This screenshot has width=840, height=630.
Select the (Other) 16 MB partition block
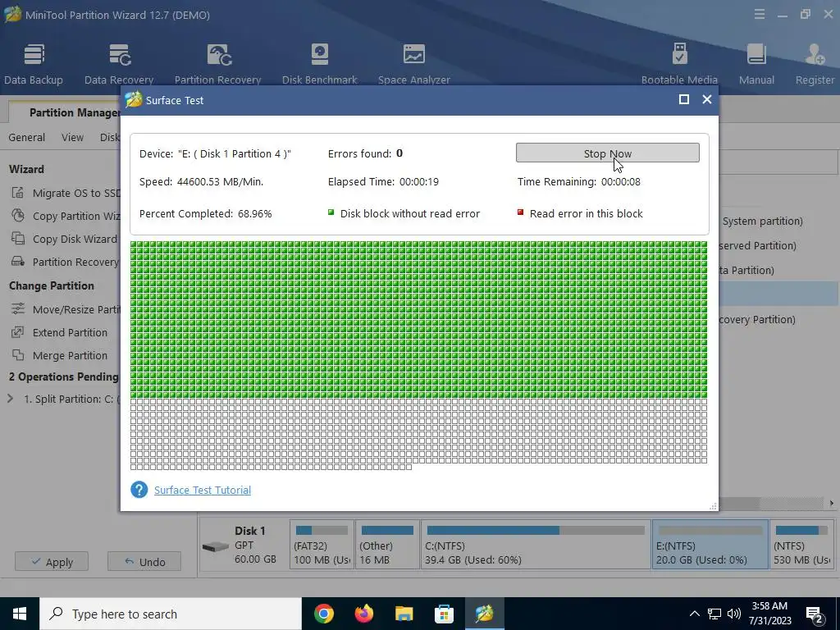387,544
